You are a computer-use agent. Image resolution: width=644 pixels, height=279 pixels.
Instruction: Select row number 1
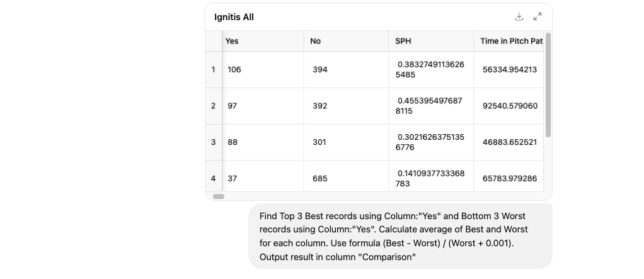point(214,70)
